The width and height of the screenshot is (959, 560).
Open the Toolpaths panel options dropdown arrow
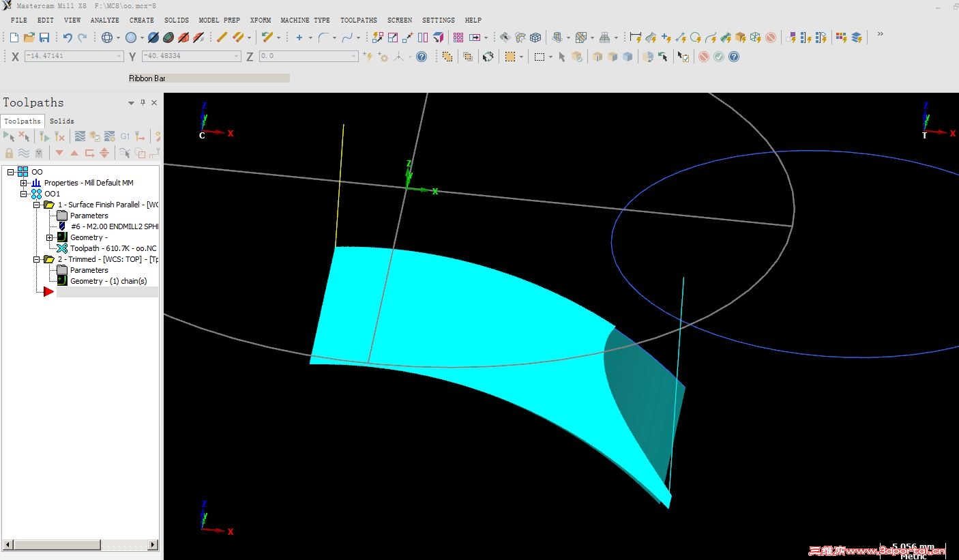[x=131, y=103]
